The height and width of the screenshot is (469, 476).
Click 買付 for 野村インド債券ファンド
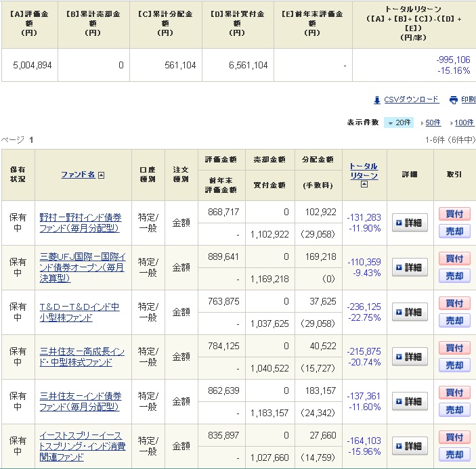point(454,214)
